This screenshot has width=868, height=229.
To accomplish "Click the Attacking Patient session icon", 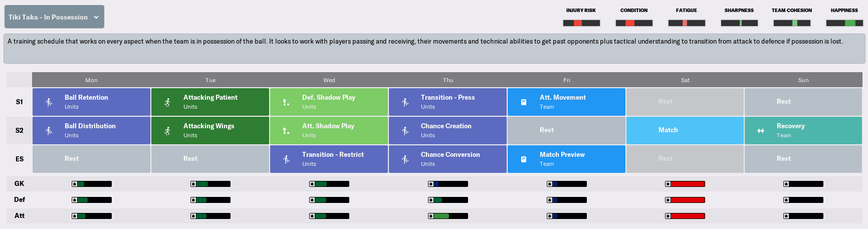I will (167, 102).
